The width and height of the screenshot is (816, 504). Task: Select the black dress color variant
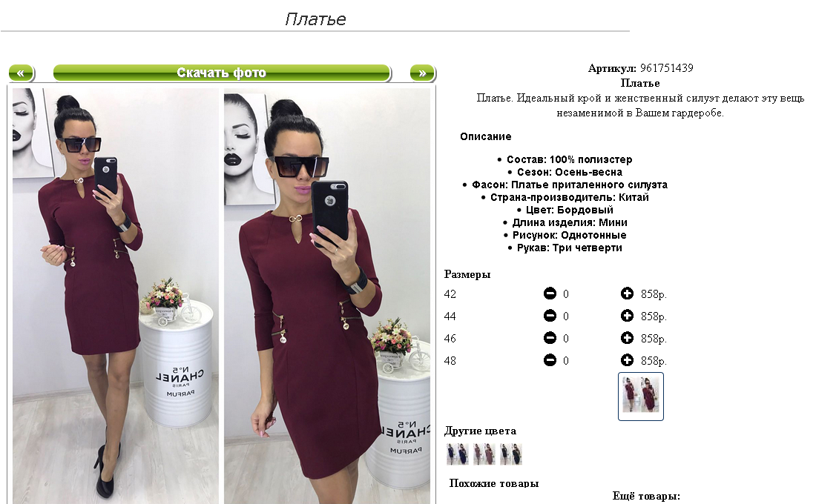click(510, 454)
